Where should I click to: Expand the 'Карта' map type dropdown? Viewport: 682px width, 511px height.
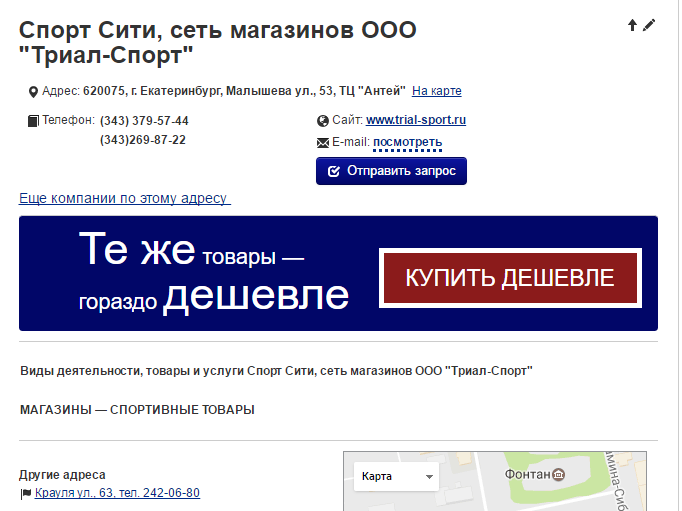396,476
